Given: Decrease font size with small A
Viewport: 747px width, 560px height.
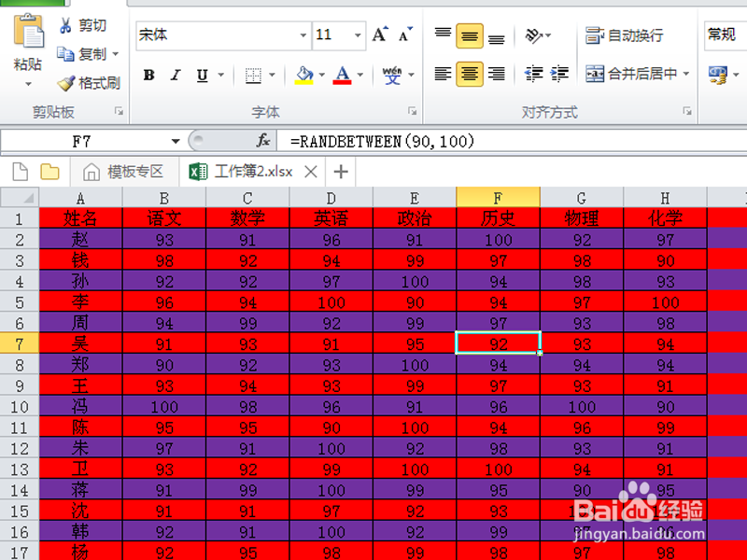Looking at the screenshot, I should (x=405, y=35).
